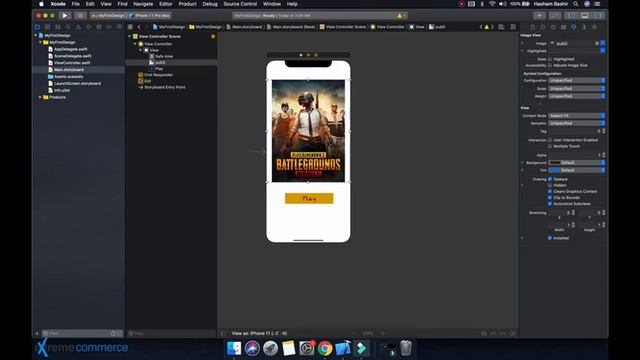
Task: Open the Issue navigator warning tab
Action: tap(78, 27)
